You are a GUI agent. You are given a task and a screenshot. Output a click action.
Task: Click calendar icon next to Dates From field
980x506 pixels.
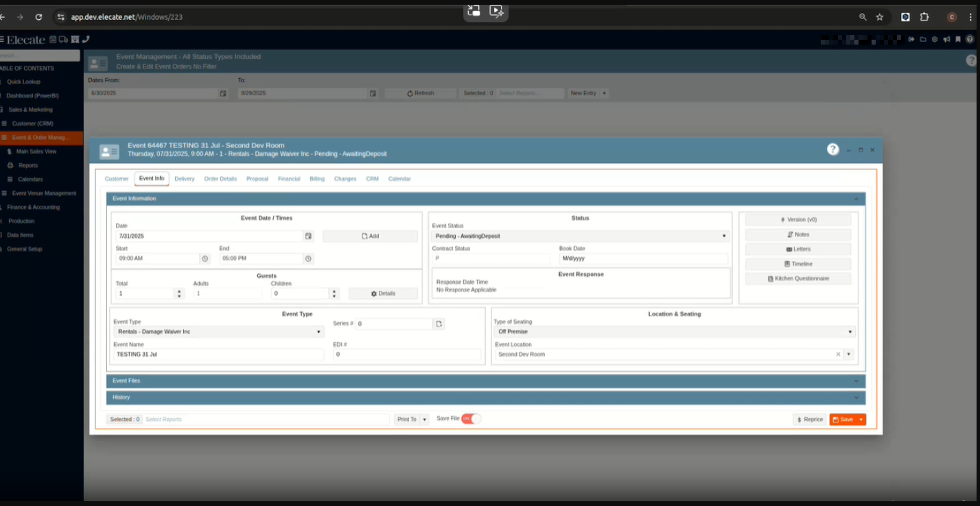click(223, 93)
